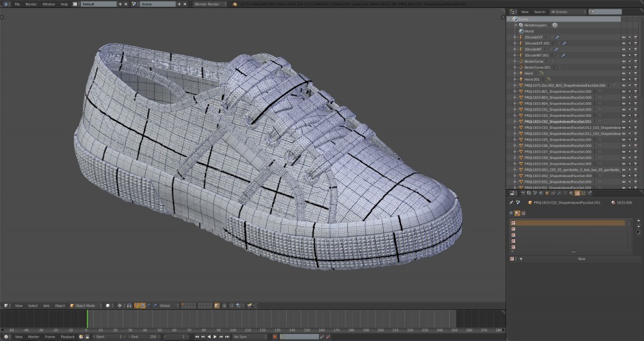Open the All Scenes outliner filter dropdown
The image size is (644, 341).
click(x=568, y=12)
